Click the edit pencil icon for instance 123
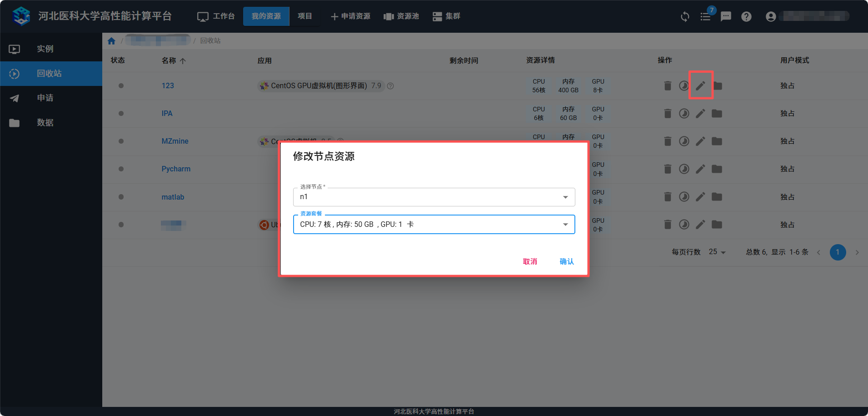The width and height of the screenshot is (868, 416). (700, 85)
